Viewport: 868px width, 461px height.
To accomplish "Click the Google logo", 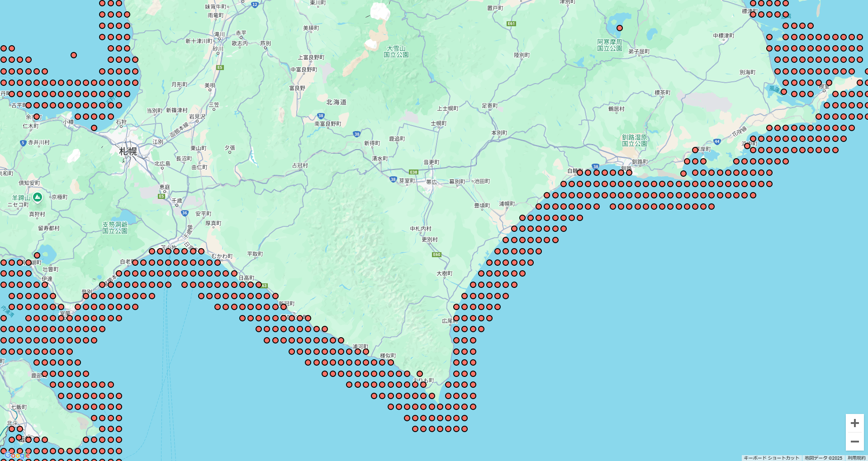I will coord(17,455).
